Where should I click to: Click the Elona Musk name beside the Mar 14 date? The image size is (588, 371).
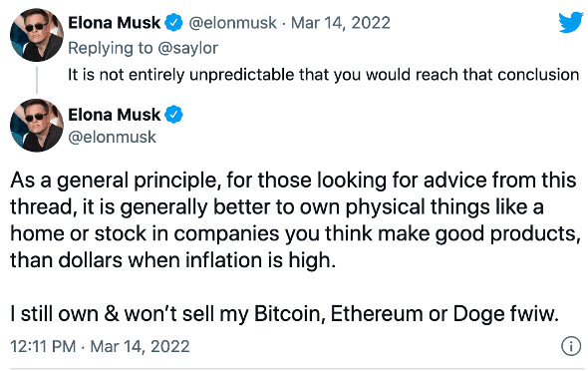point(114,23)
